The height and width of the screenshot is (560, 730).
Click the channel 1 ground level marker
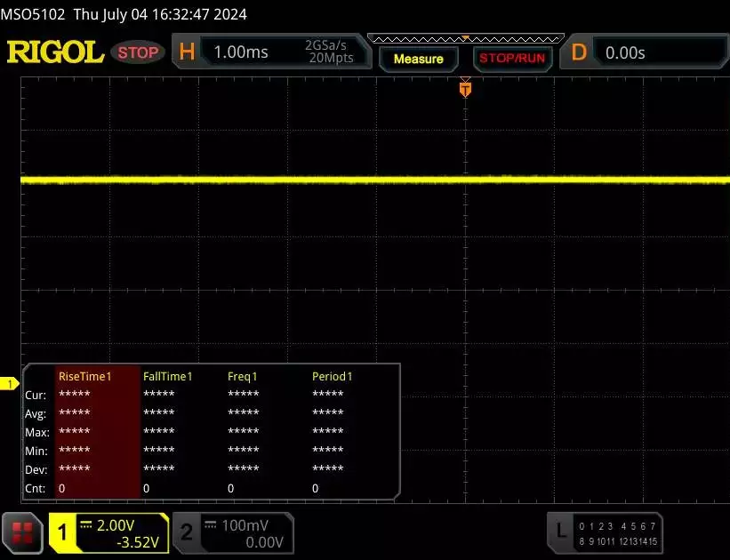pos(9,384)
